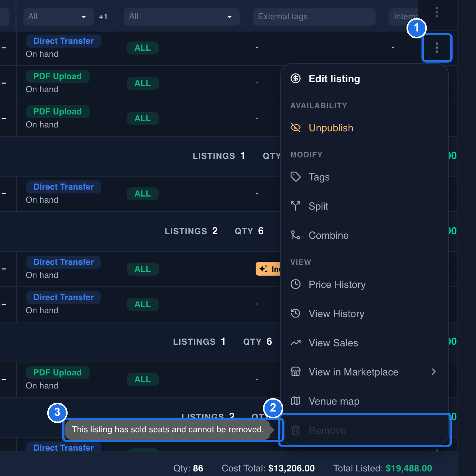The image size is (476, 476).
Task: Open the header three-dot column options menu
Action: click(437, 13)
